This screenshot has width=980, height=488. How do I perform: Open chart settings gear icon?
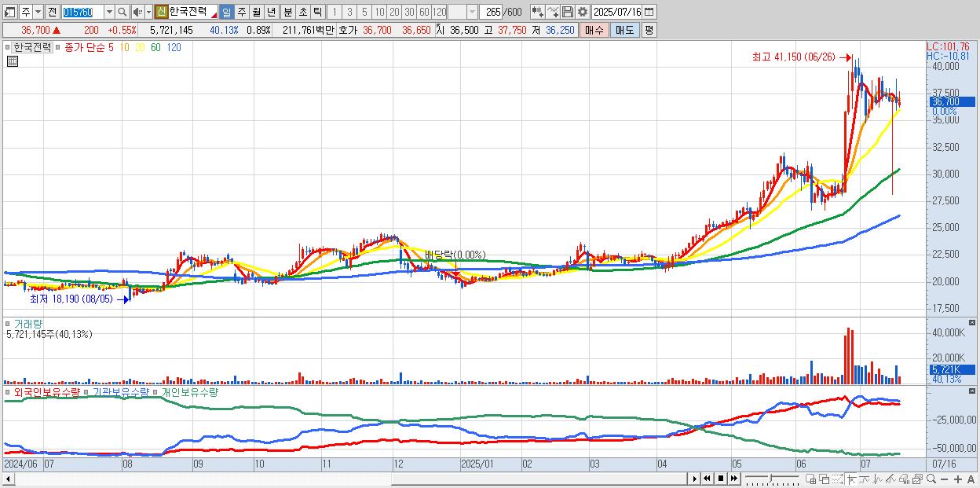coord(582,12)
